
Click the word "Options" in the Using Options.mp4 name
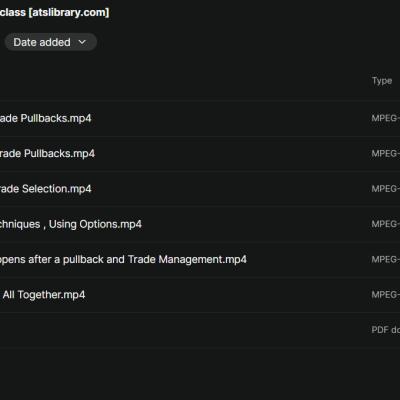point(99,224)
